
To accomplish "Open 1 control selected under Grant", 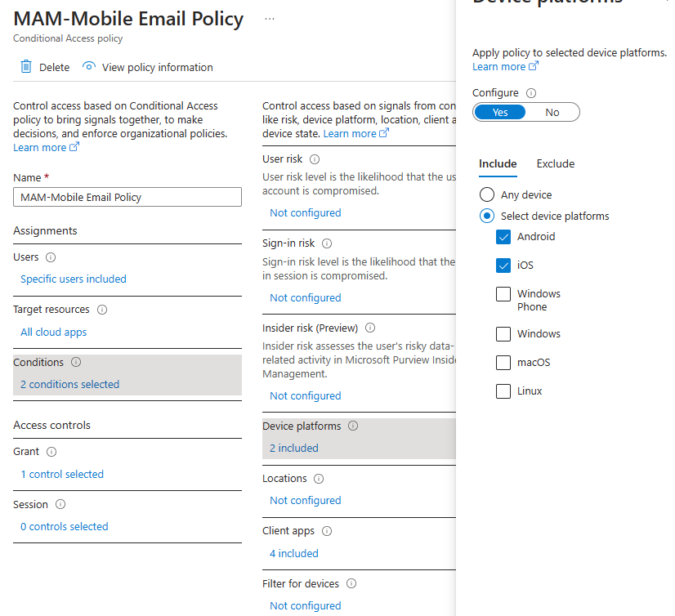I will pos(62,474).
